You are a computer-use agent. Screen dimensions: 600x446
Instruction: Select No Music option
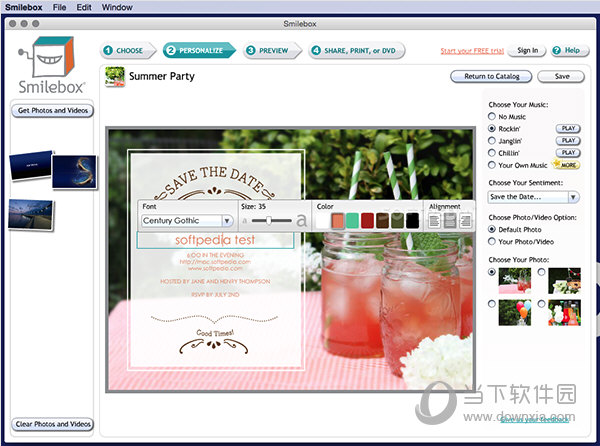[492, 116]
